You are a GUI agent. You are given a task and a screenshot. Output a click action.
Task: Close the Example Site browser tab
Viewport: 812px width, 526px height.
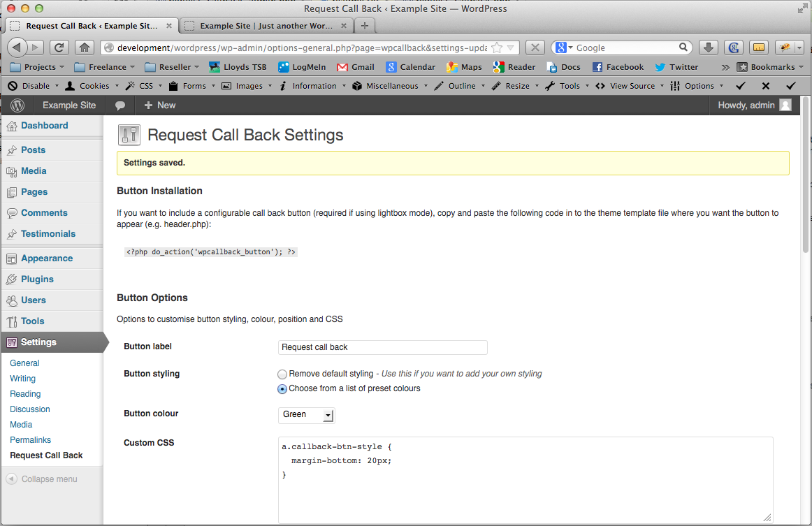point(343,25)
